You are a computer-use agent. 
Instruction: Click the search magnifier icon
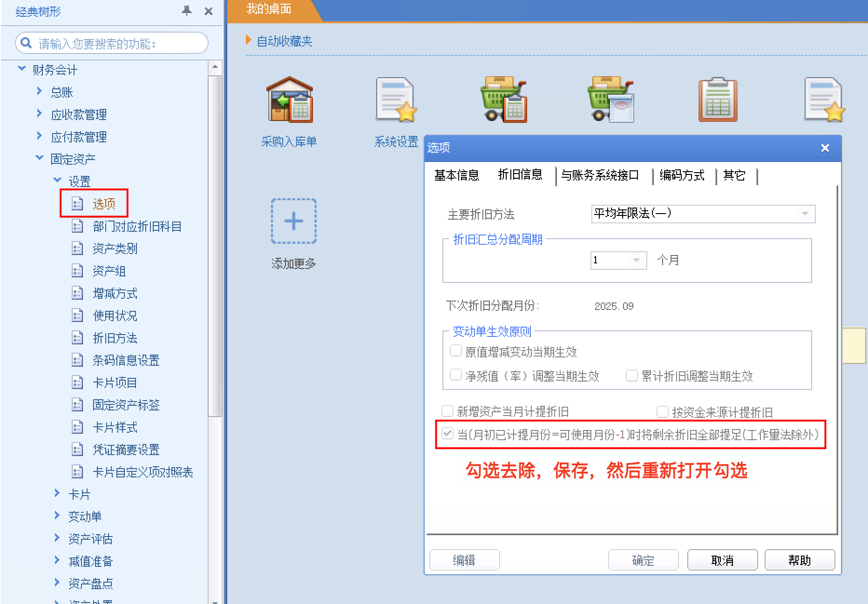pos(27,43)
